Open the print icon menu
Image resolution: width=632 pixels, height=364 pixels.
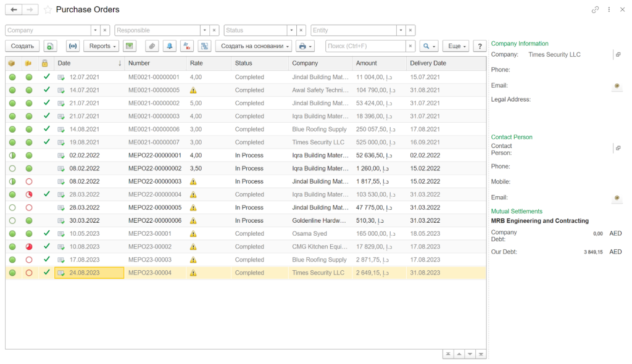pyautogui.click(x=303, y=46)
